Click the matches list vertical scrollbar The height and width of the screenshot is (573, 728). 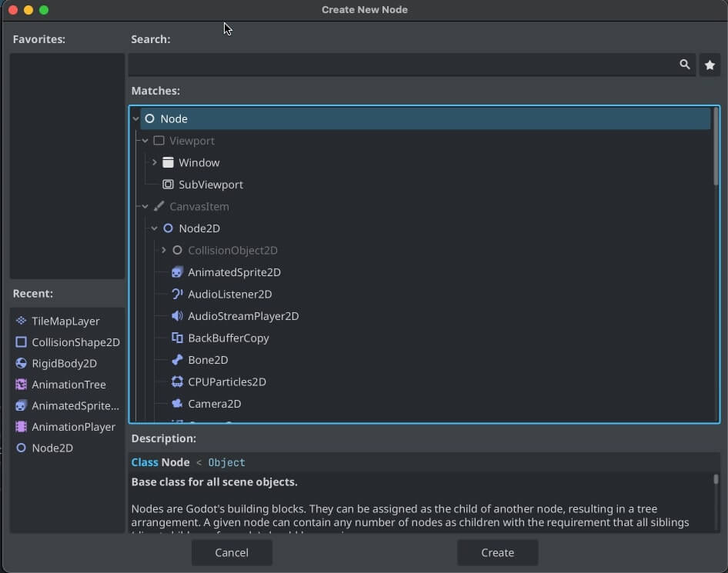tap(716, 147)
